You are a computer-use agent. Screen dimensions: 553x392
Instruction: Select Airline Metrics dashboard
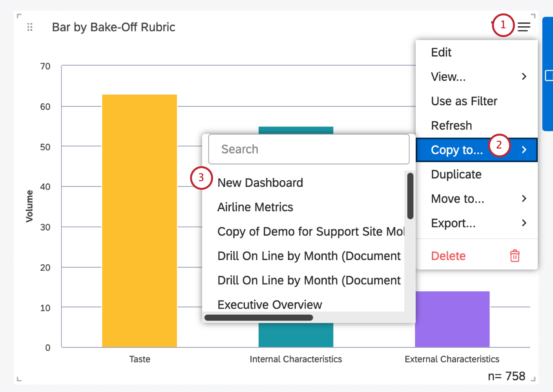point(255,207)
